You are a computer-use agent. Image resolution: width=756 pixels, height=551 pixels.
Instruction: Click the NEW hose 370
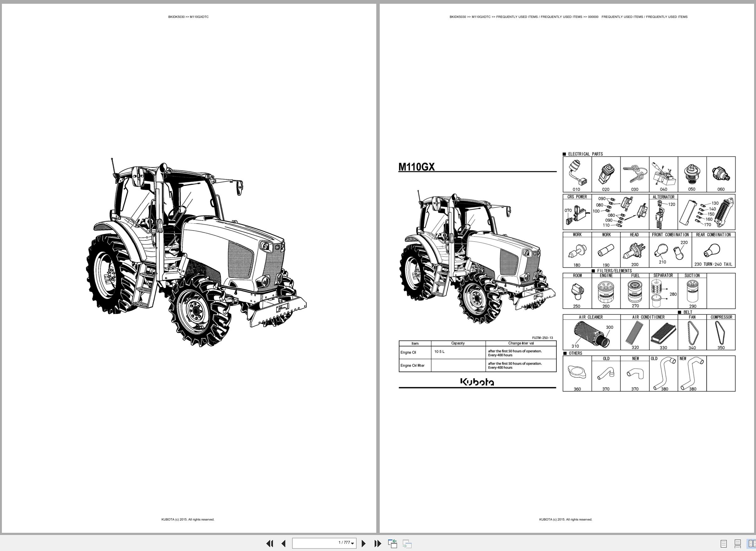635,374
